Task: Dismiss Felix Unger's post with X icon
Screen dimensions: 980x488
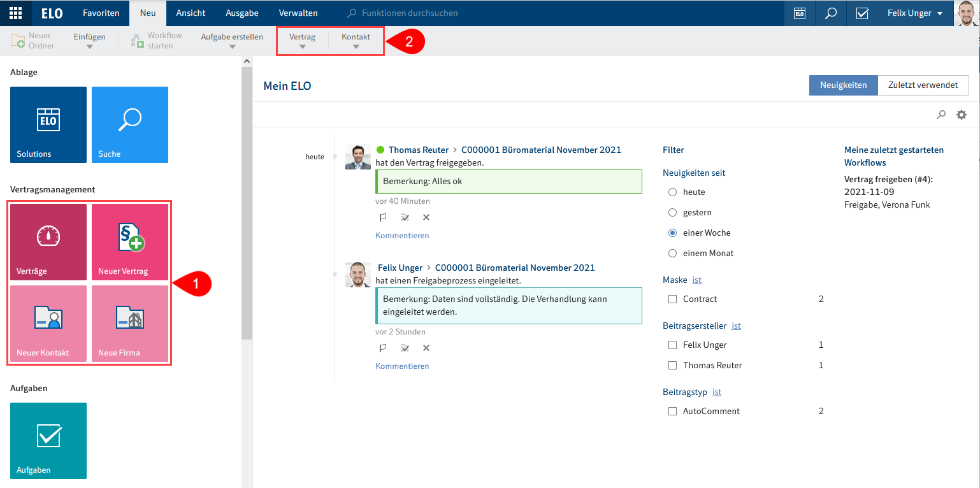Action: (426, 348)
